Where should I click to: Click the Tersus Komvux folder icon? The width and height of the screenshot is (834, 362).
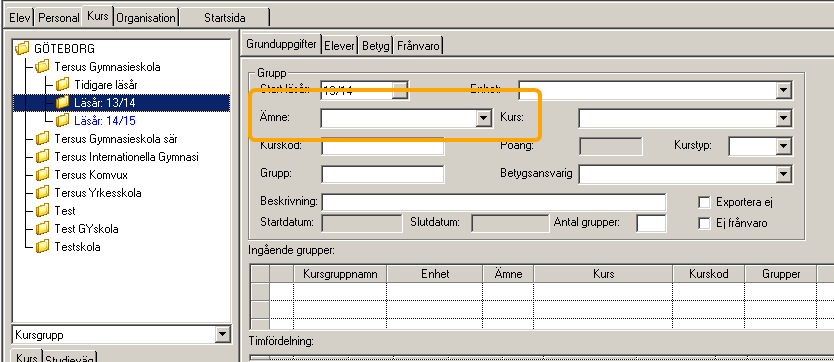pos(42,175)
